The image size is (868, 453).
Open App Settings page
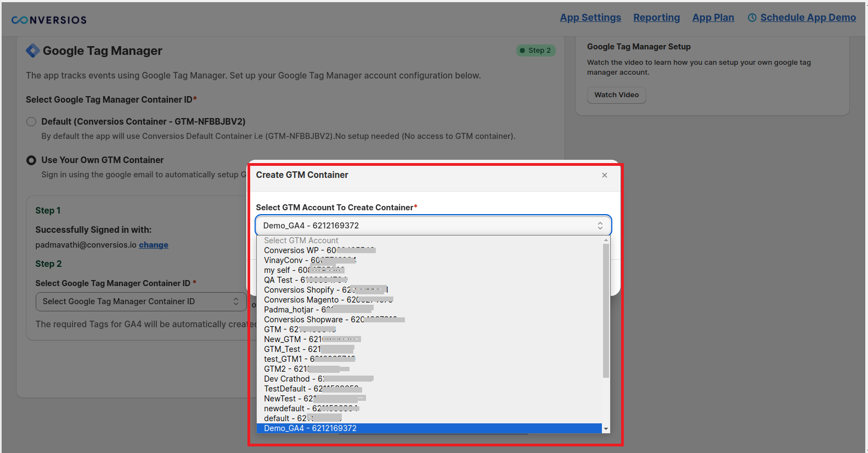pyautogui.click(x=590, y=18)
